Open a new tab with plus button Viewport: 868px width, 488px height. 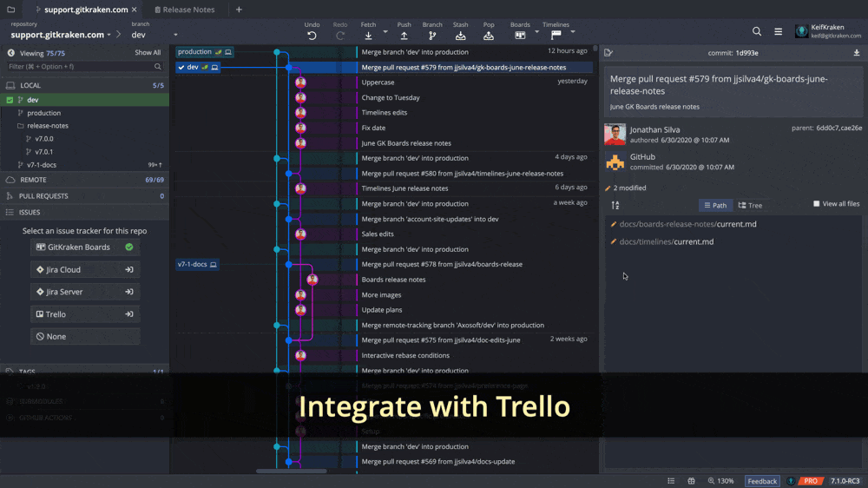240,10
